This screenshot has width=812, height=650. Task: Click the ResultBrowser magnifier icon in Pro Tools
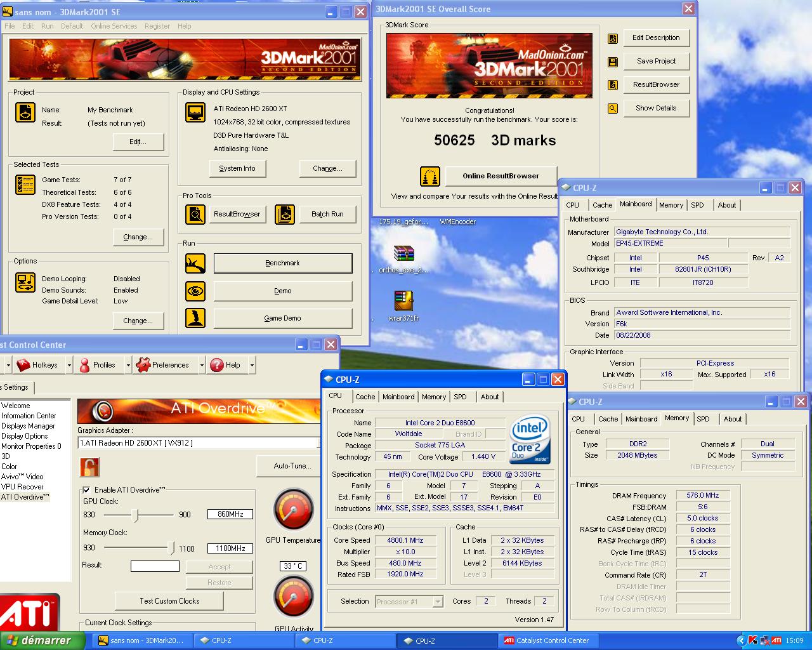click(x=195, y=215)
